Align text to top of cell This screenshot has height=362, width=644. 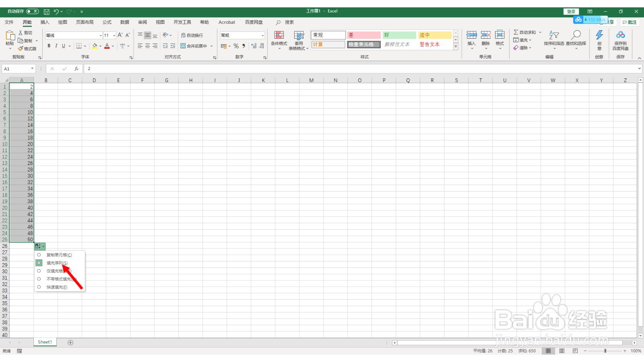click(x=140, y=35)
